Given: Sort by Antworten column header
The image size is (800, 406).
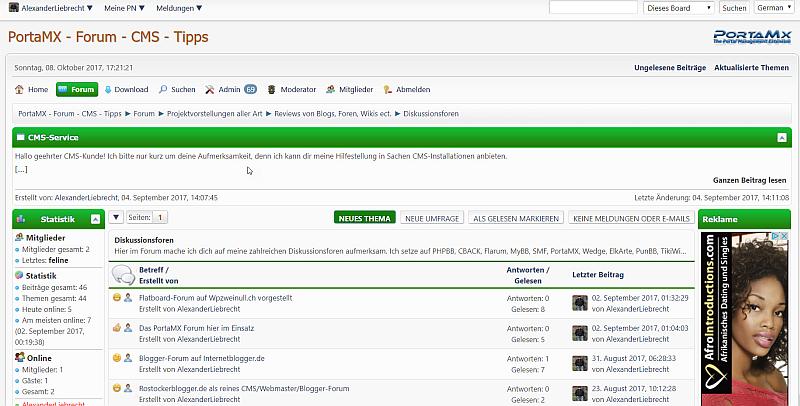Looking at the screenshot, I should coord(525,270).
